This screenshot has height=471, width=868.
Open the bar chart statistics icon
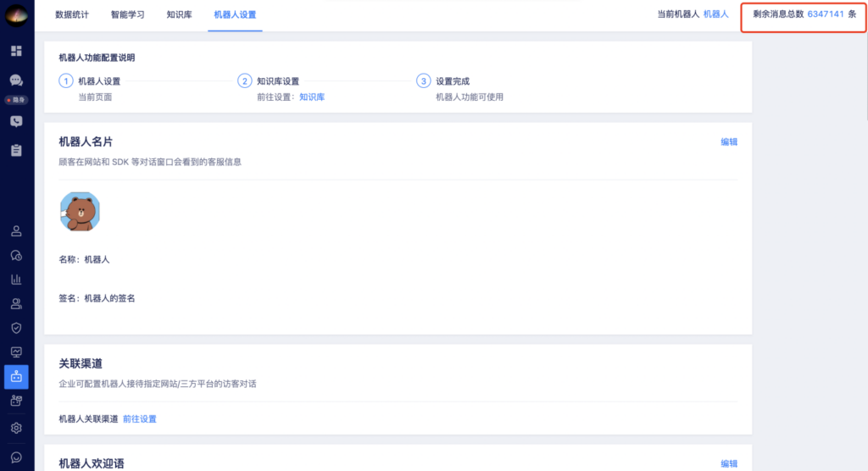click(x=16, y=279)
